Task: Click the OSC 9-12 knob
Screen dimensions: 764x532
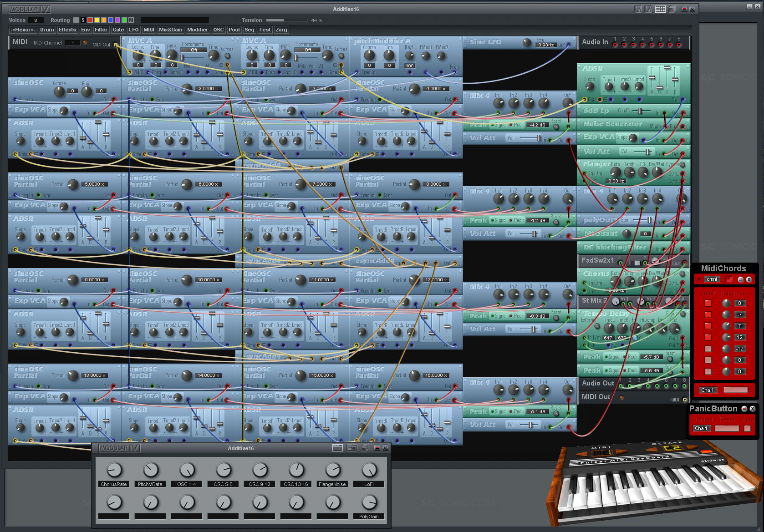Action: click(260, 470)
